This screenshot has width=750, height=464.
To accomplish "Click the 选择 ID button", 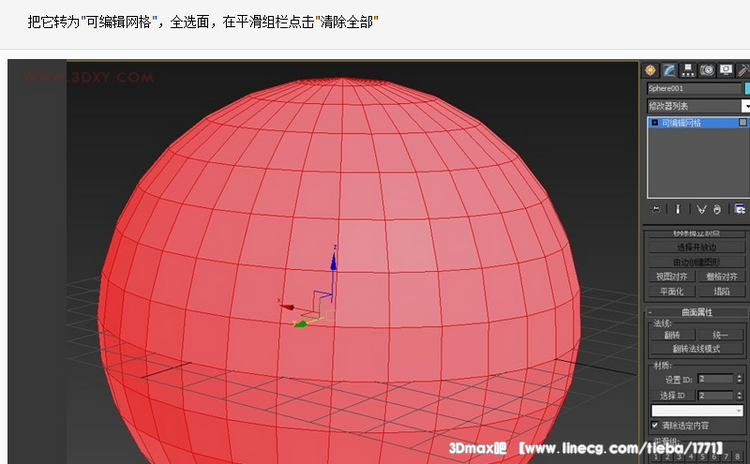I will point(673,396).
